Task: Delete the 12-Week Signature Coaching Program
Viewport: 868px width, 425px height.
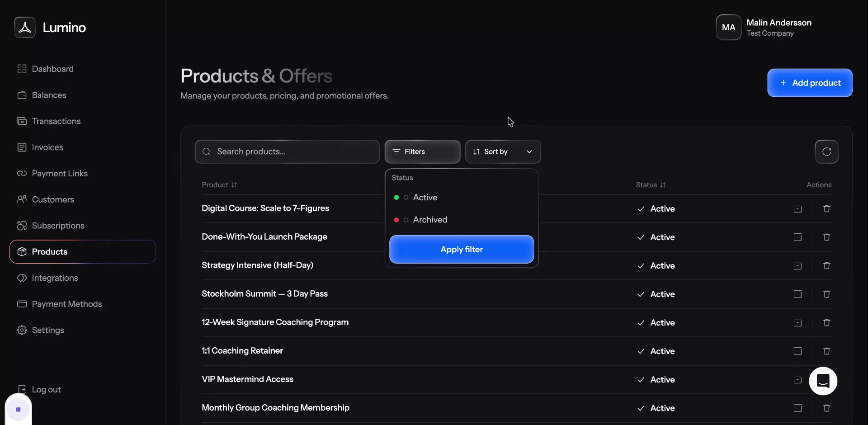Action: point(826,323)
